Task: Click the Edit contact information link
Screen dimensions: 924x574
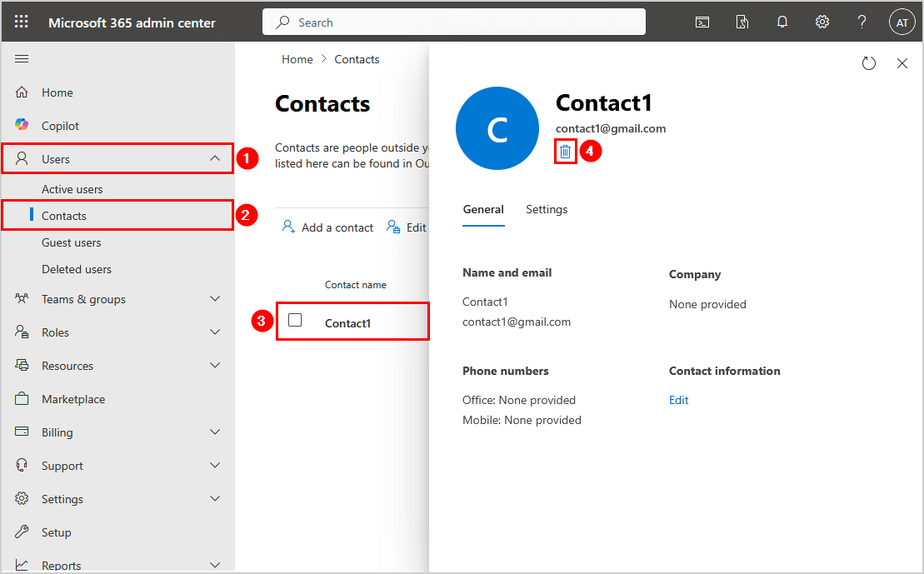Action: click(679, 400)
